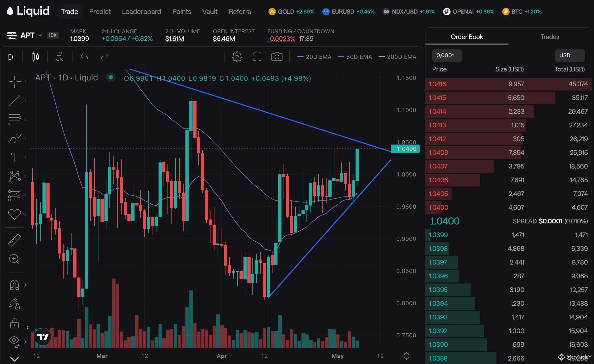Navigate to Points
This screenshot has height=364, width=594.
tap(182, 12)
